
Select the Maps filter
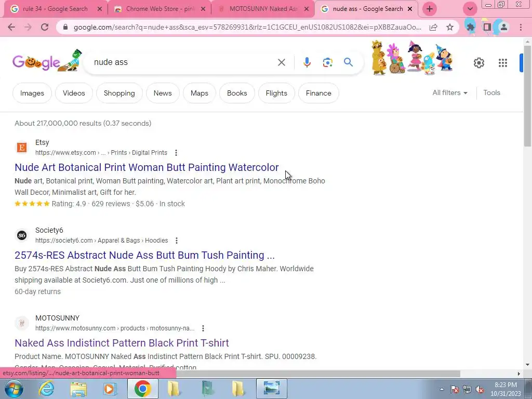coord(199,93)
